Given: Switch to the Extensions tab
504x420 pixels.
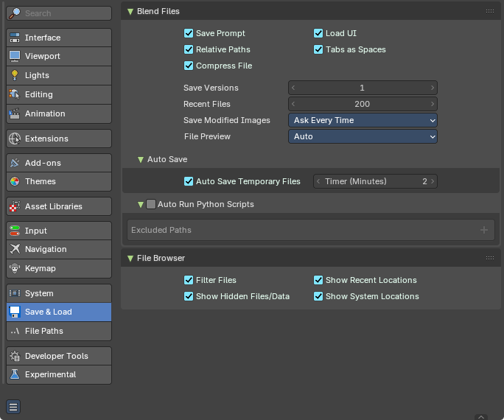Looking at the screenshot, I should tap(59, 139).
